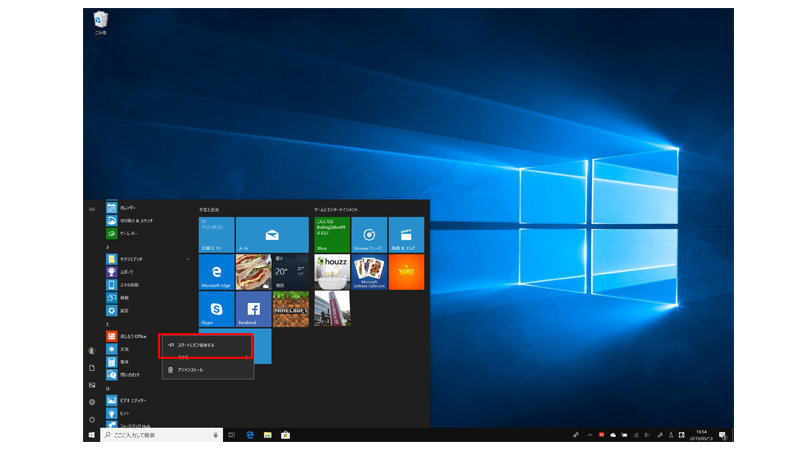800x450 pixels.
Task: Open Settings gear in the Start left rail
Action: (92, 402)
